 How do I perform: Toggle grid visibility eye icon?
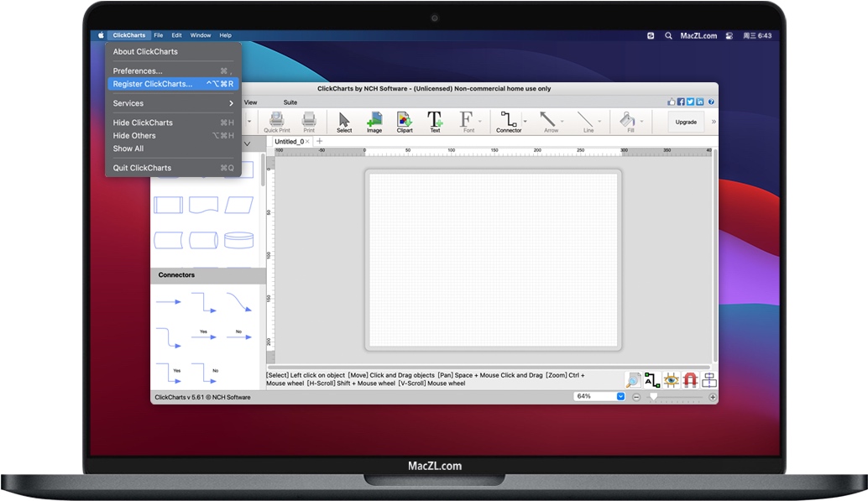tap(671, 380)
